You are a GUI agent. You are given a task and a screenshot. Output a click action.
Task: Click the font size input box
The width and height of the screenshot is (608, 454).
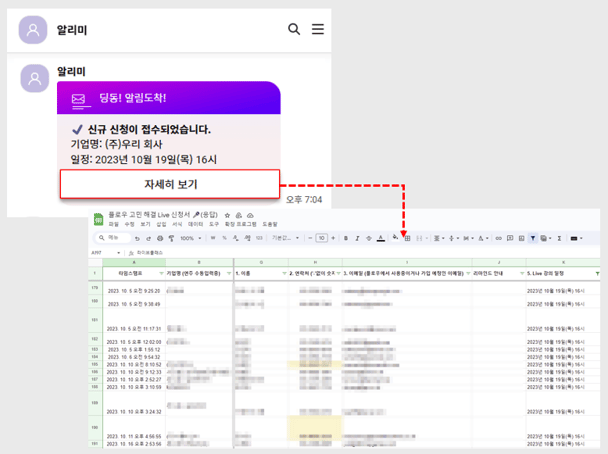pos(321,238)
